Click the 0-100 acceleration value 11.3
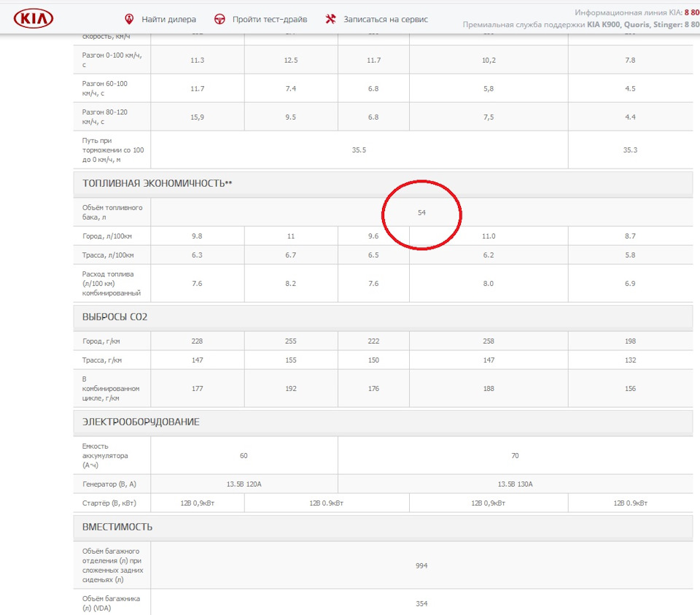This screenshot has height=615, width=700. 198,61
